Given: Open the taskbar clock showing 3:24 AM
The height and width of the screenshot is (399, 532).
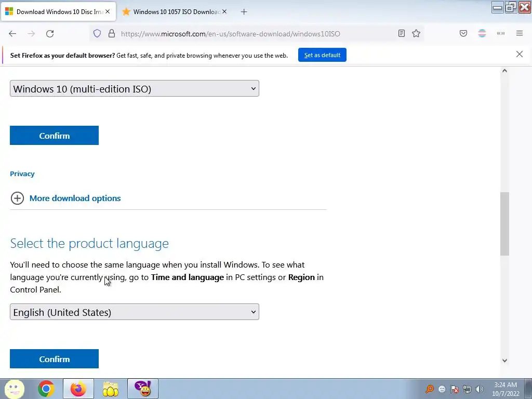Looking at the screenshot, I should 506,389.
